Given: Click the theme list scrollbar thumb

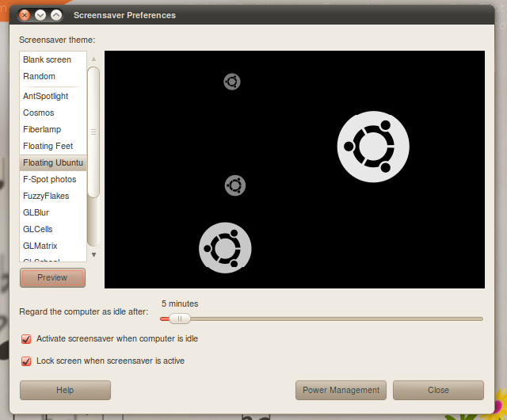Looking at the screenshot, I should tap(93, 132).
